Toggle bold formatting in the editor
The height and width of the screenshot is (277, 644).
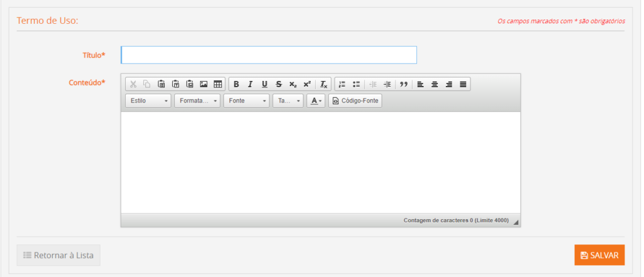pos(236,84)
